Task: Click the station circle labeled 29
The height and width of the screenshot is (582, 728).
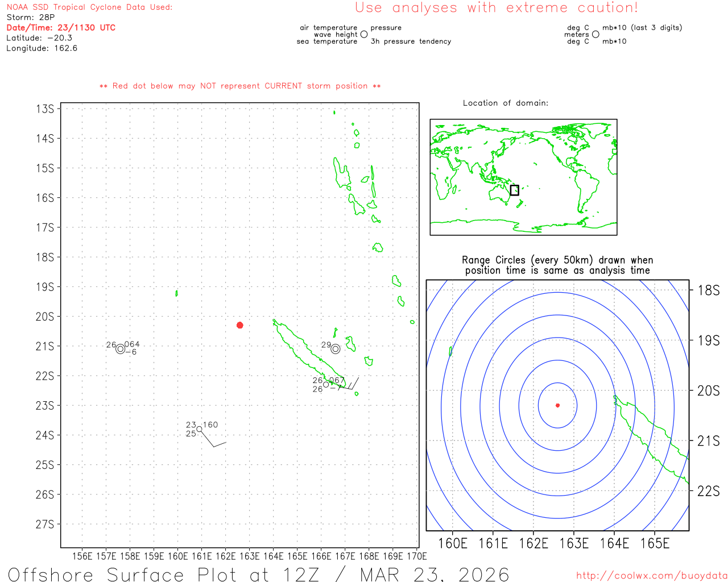Action: click(x=336, y=349)
